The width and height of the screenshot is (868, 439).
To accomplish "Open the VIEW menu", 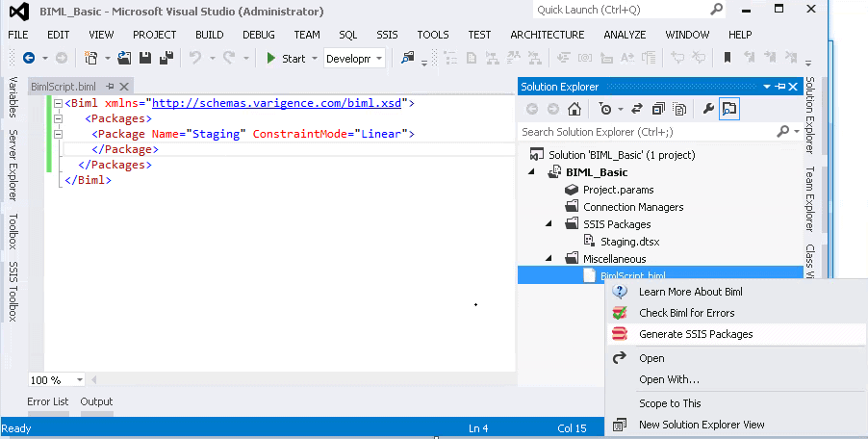I will point(101,35).
